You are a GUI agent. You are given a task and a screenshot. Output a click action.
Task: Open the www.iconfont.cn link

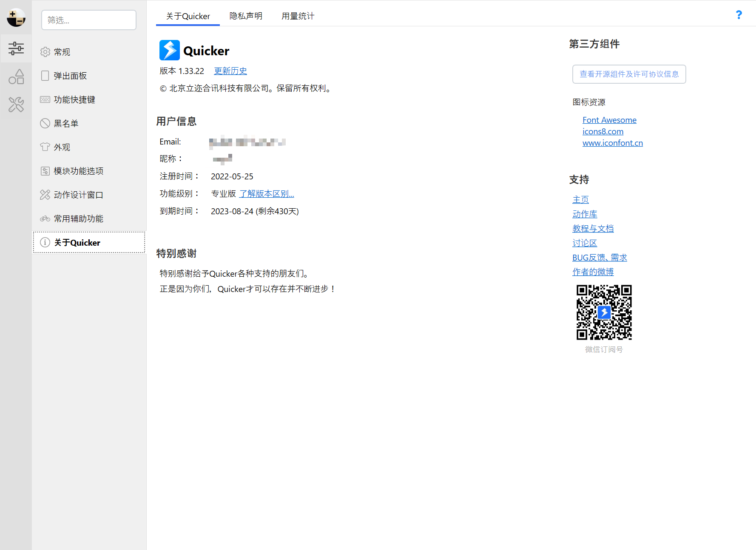(613, 143)
